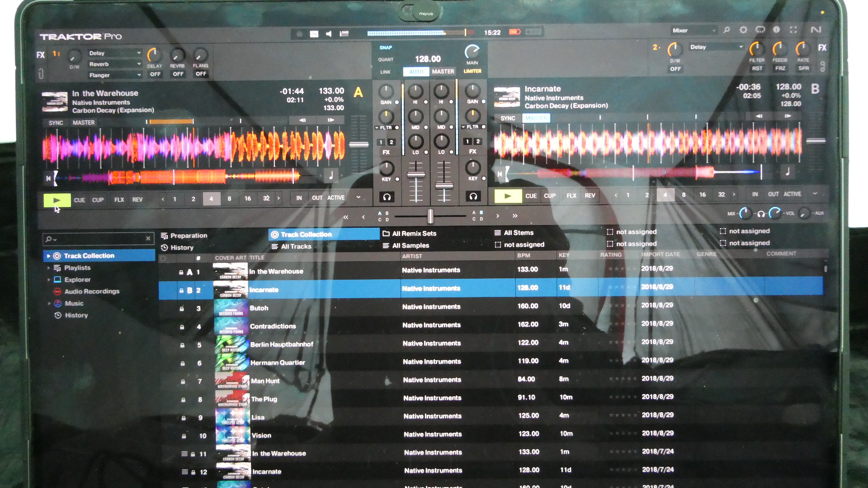Screen dimensions: 868x488
Task: Skip to start of Deck B track
Action: click(500, 174)
